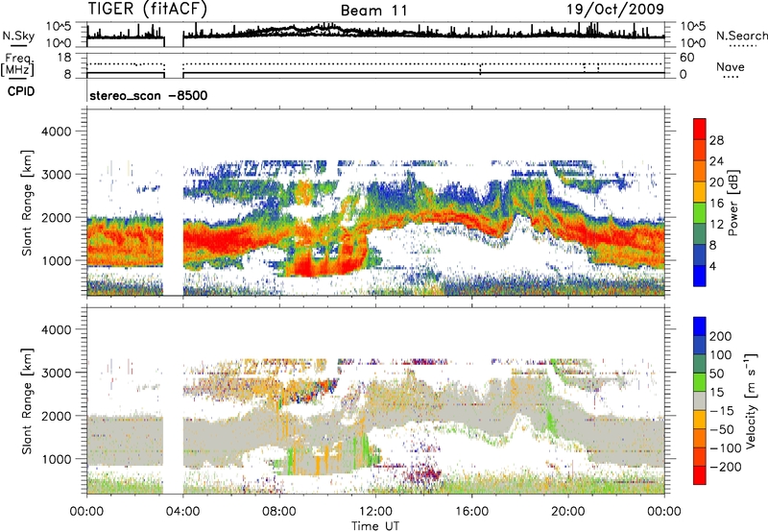
Task: Click the red bottom band of the Velocity colorbar
Action: [x=700, y=475]
